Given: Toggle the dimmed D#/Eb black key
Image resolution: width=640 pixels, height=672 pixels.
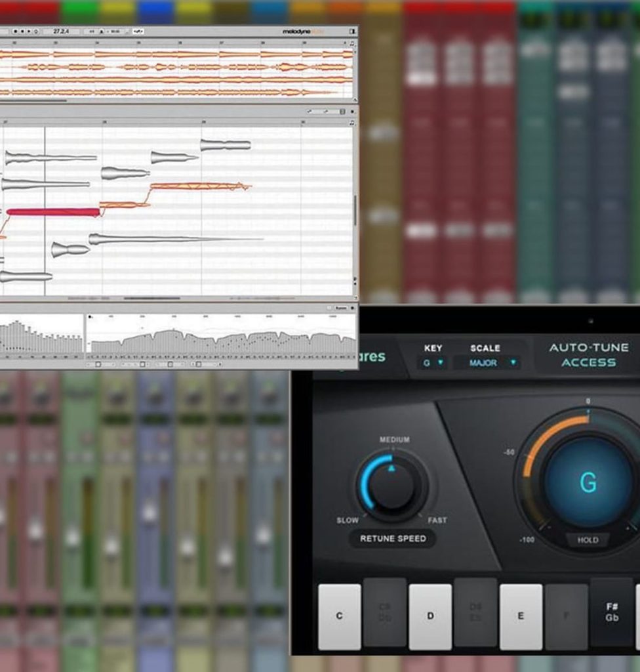Looking at the screenshot, I should point(475,612).
